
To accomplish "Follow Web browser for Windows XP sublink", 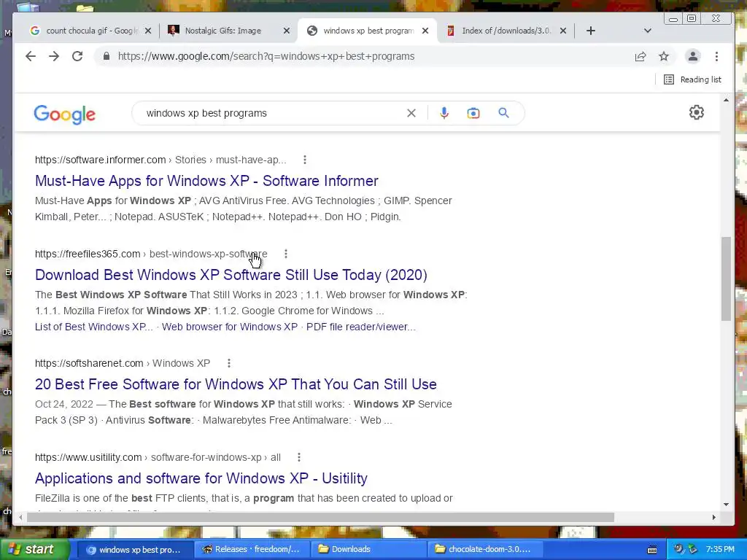I will (230, 327).
